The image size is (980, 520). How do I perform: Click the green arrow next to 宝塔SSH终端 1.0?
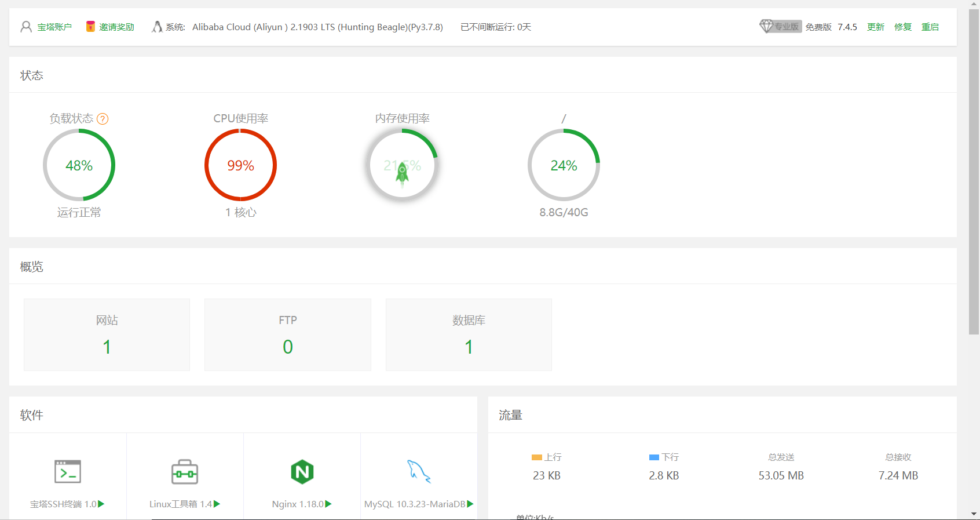(101, 504)
